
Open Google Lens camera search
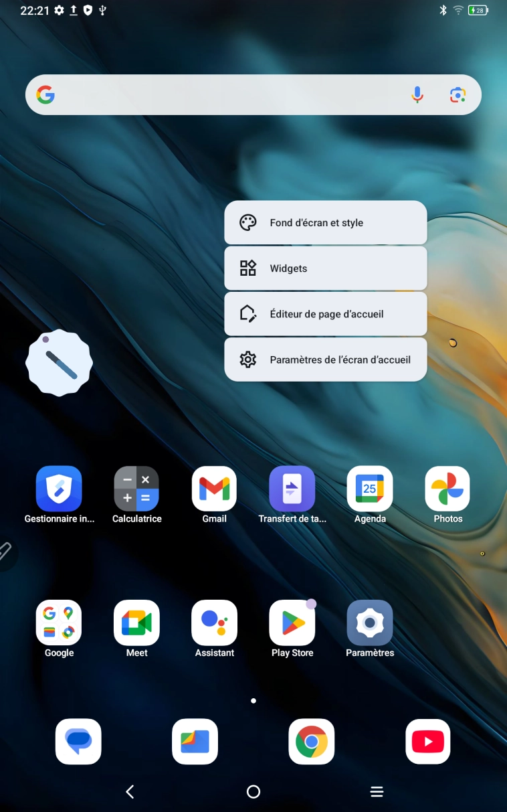458,95
